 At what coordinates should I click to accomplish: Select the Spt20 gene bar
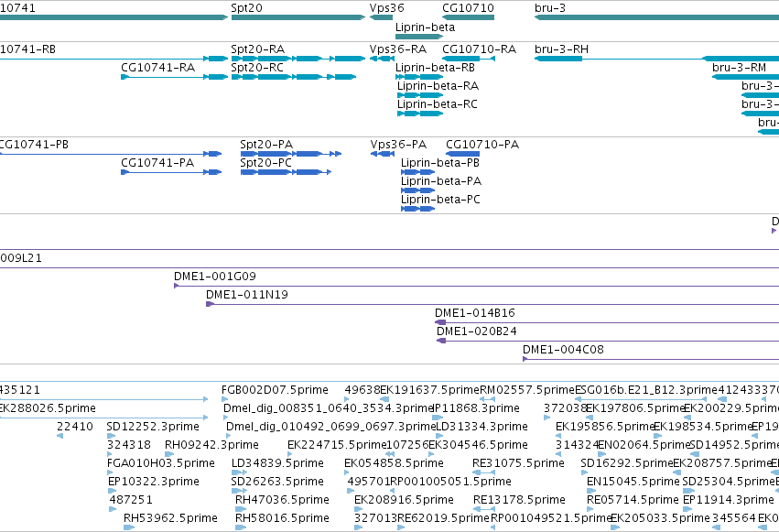pos(298,17)
